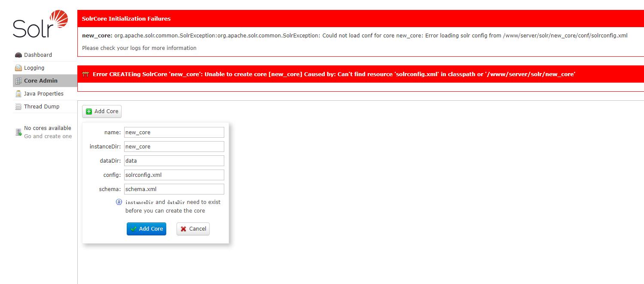
Task: Select the Logging log-file icon
Action: [x=18, y=68]
